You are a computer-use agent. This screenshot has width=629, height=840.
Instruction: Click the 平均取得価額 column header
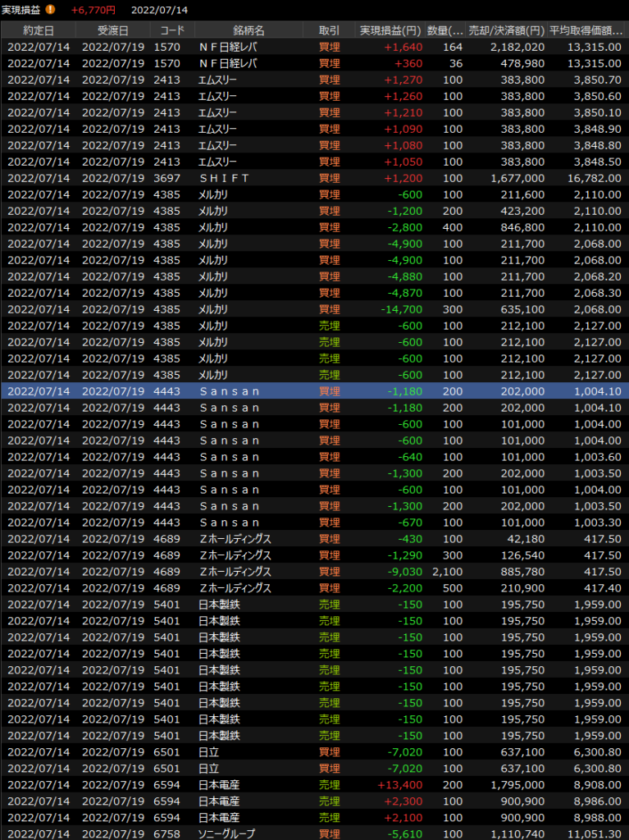(586, 30)
